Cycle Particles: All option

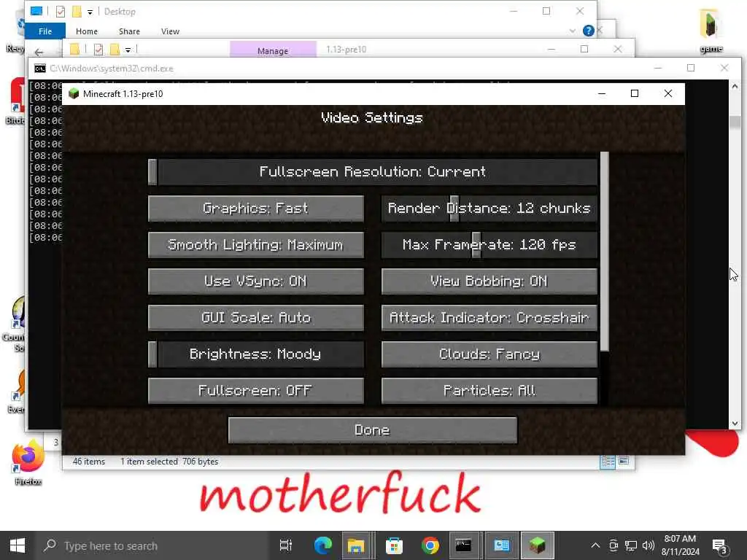point(489,391)
